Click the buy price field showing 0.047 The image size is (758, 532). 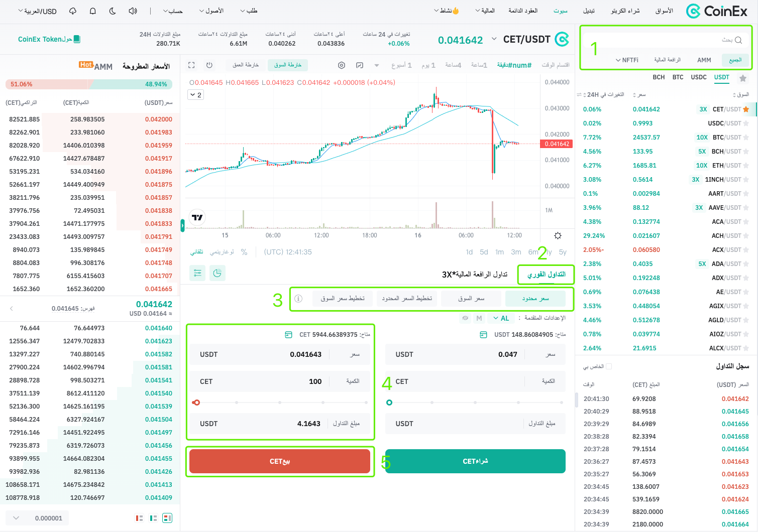(x=475, y=354)
